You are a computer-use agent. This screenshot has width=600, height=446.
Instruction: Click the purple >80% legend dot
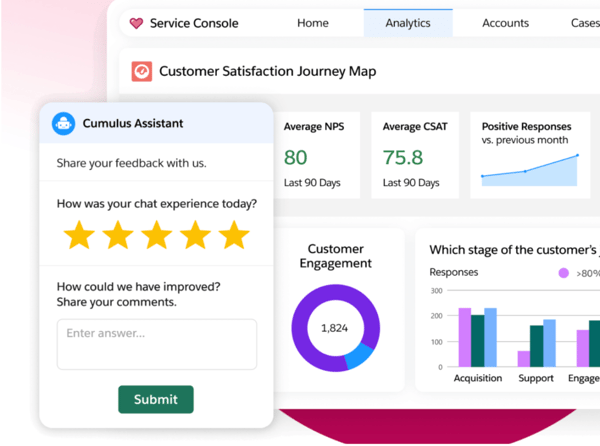tap(563, 273)
